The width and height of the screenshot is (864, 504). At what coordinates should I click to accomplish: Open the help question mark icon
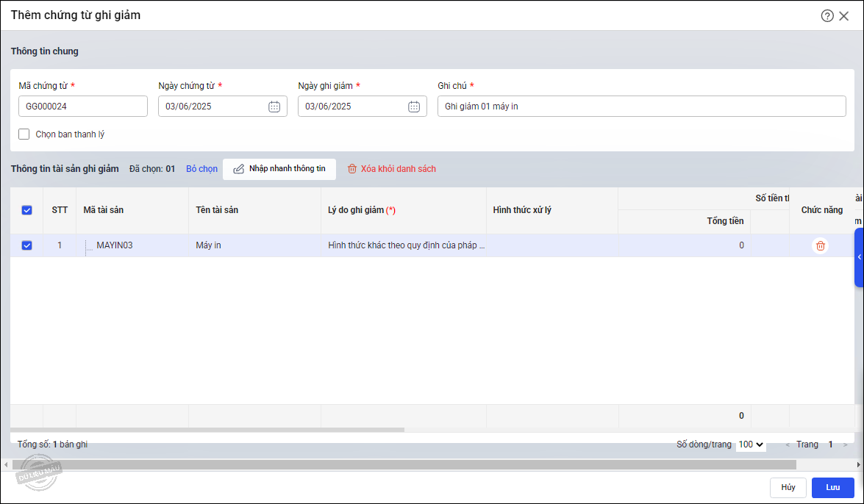click(x=827, y=16)
